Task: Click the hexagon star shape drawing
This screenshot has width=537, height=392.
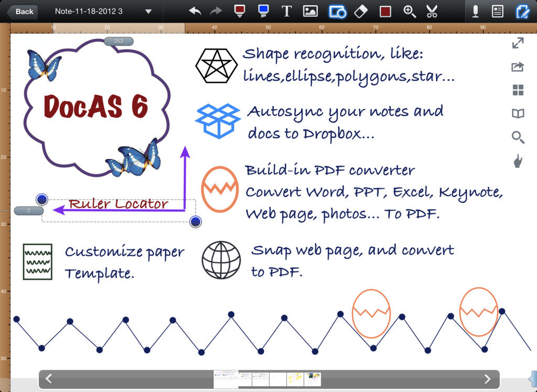Action: pos(217,66)
